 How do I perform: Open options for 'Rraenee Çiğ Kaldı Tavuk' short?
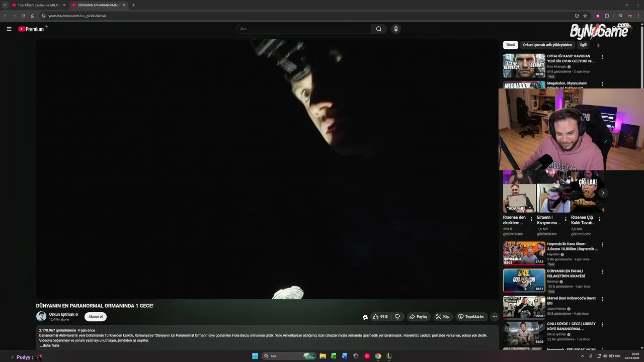[x=600, y=219]
